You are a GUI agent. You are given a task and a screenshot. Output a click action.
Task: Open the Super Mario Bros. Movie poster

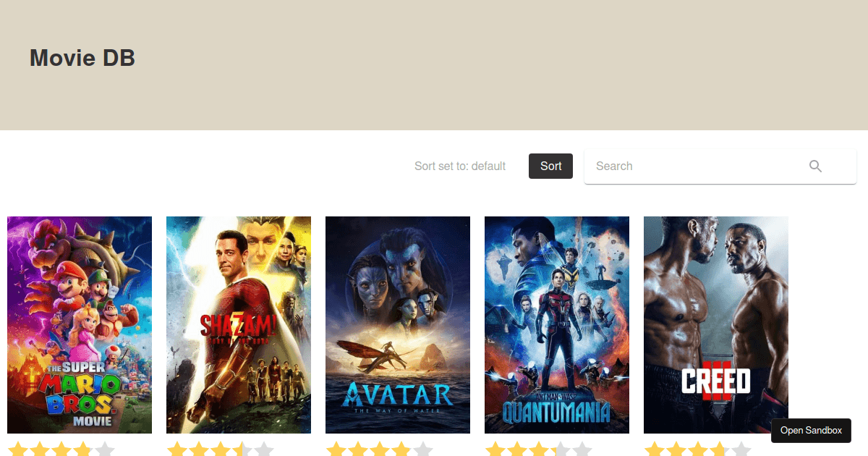tap(80, 325)
